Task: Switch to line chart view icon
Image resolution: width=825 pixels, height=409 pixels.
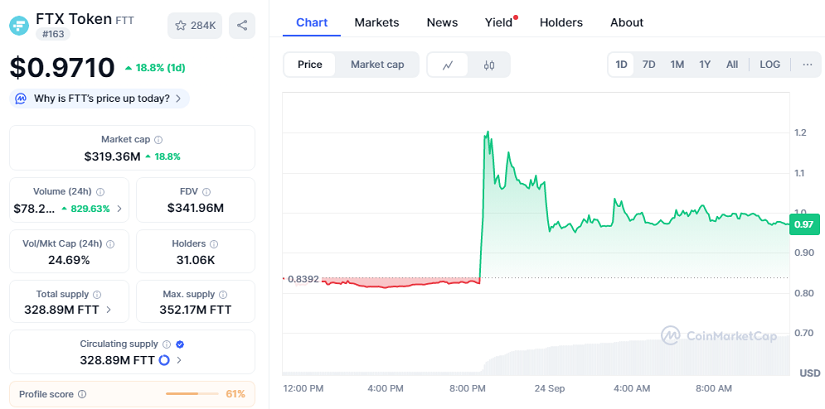Action: [448, 65]
